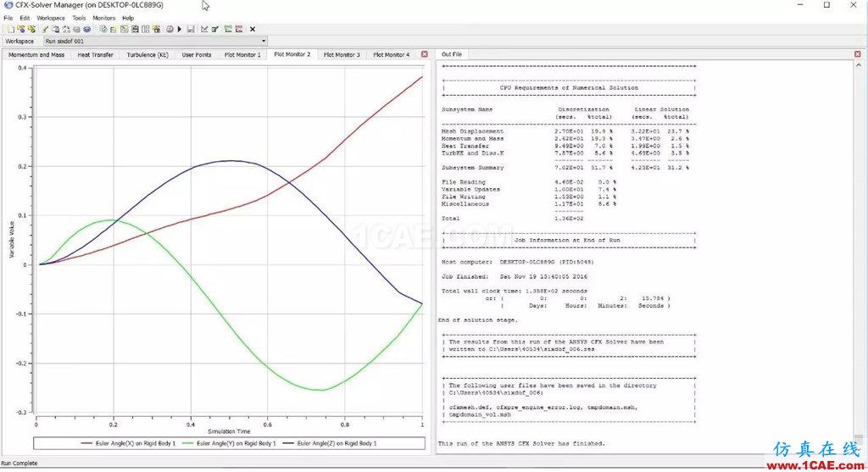Click the black Start Run play arrow
Image resolution: width=868 pixels, height=472 pixels.
pyautogui.click(x=180, y=30)
